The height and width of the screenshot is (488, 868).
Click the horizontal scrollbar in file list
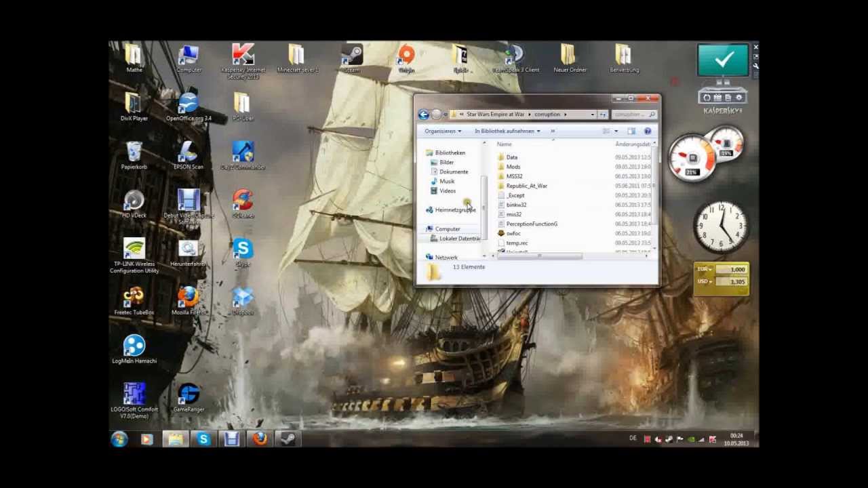click(540, 256)
